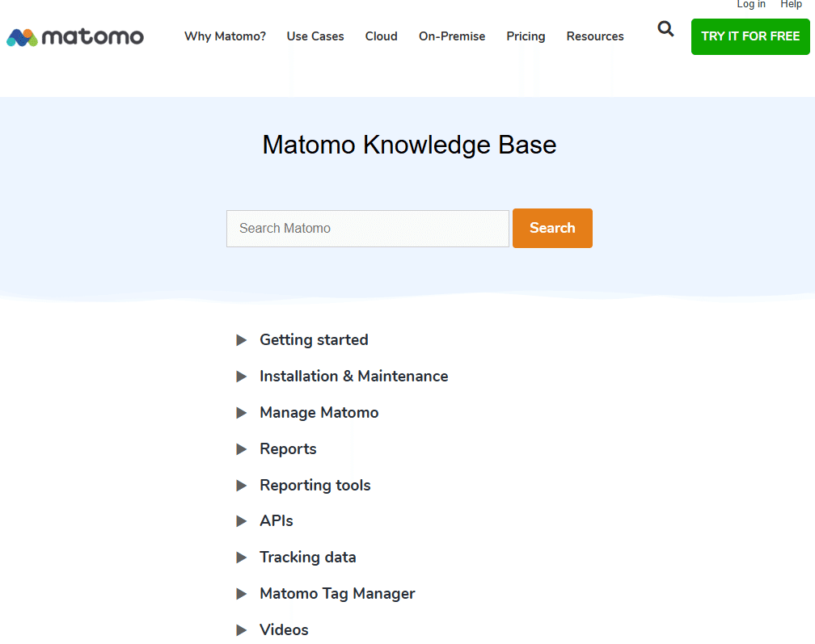Click the magnifying glass search icon

665,29
